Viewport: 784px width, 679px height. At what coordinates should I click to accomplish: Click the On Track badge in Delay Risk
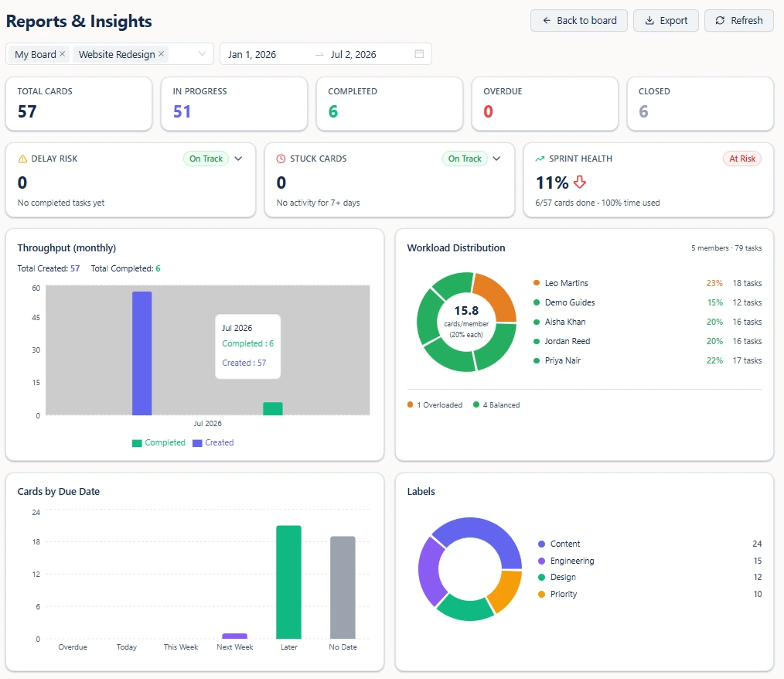pyautogui.click(x=206, y=159)
